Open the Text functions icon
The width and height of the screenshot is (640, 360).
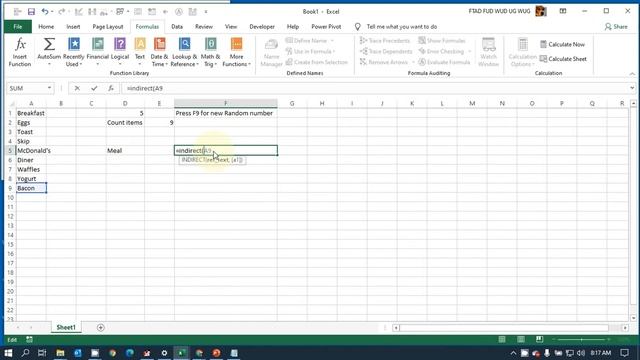(140, 44)
